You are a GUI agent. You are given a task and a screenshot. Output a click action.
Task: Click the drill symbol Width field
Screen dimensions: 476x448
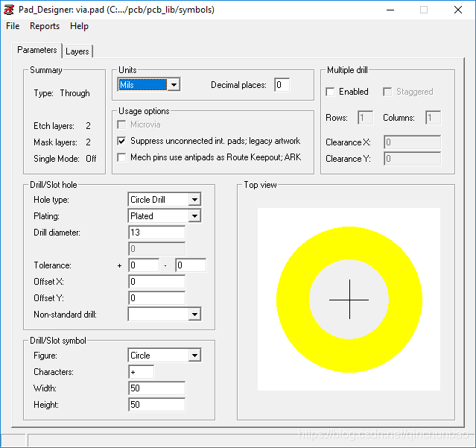coord(156,388)
